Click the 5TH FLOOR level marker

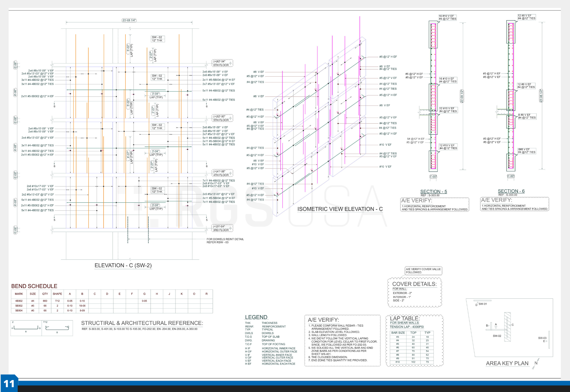(x=221, y=120)
